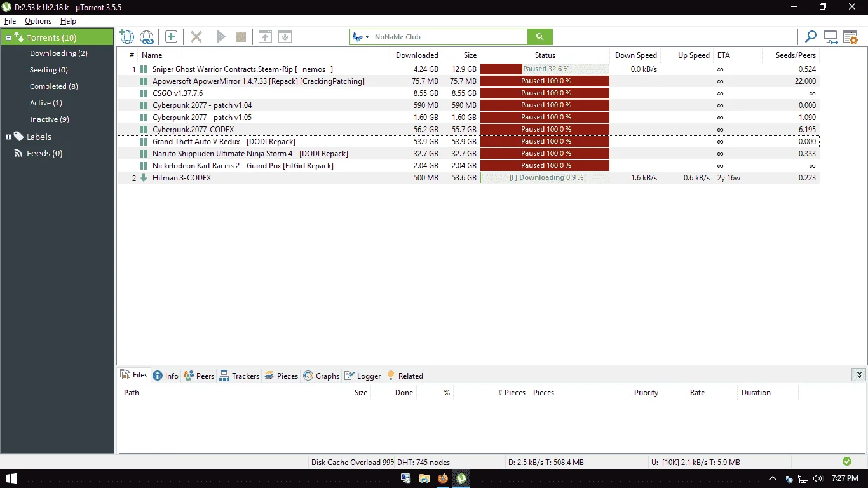The width and height of the screenshot is (868, 488).
Task: Click the Feeds RSS icon in sidebar
Action: (18, 153)
